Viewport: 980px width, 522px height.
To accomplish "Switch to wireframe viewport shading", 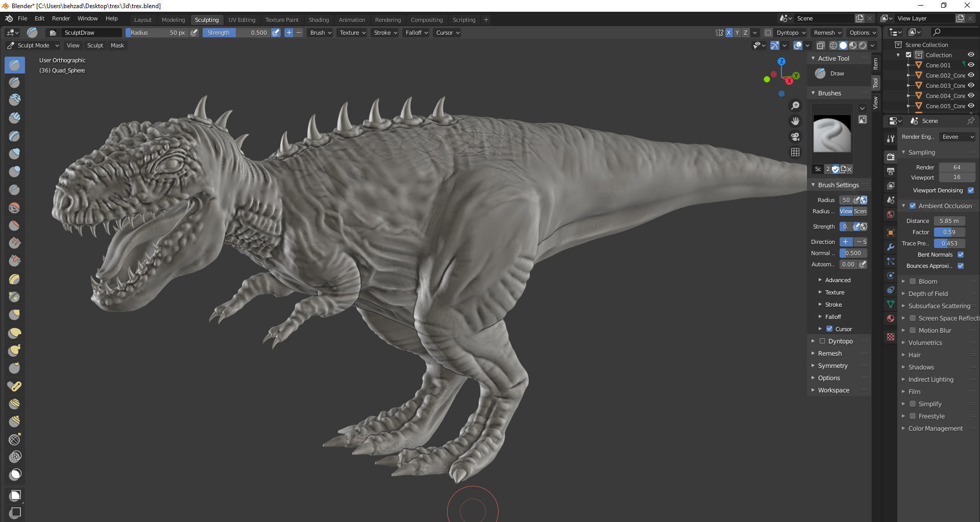I will (x=833, y=45).
